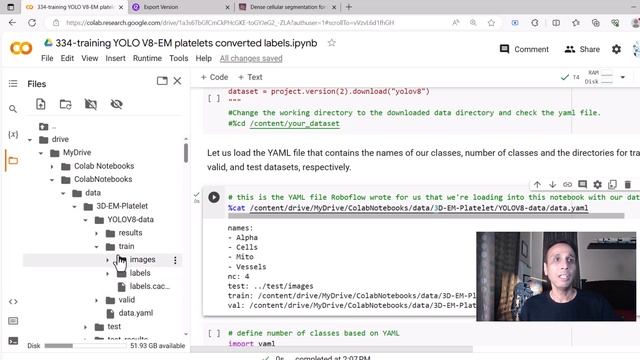The height and width of the screenshot is (360, 640).
Task: Expand the results folder
Action: click(x=97, y=233)
